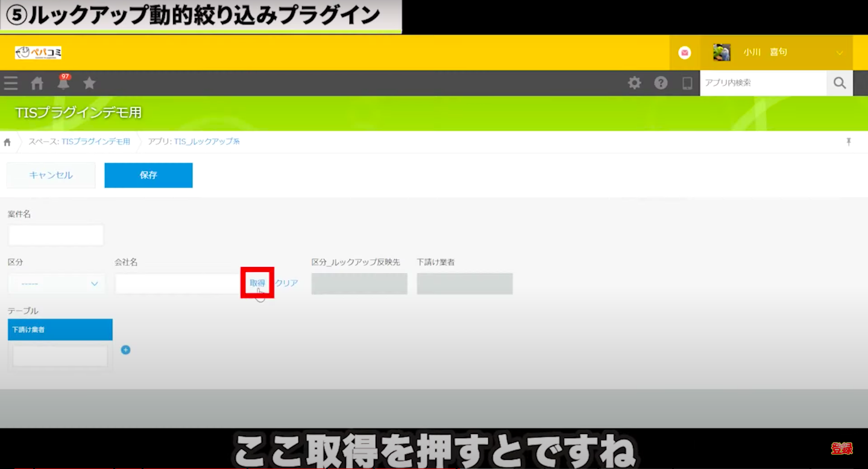Click the pink mail icon in header

point(685,53)
